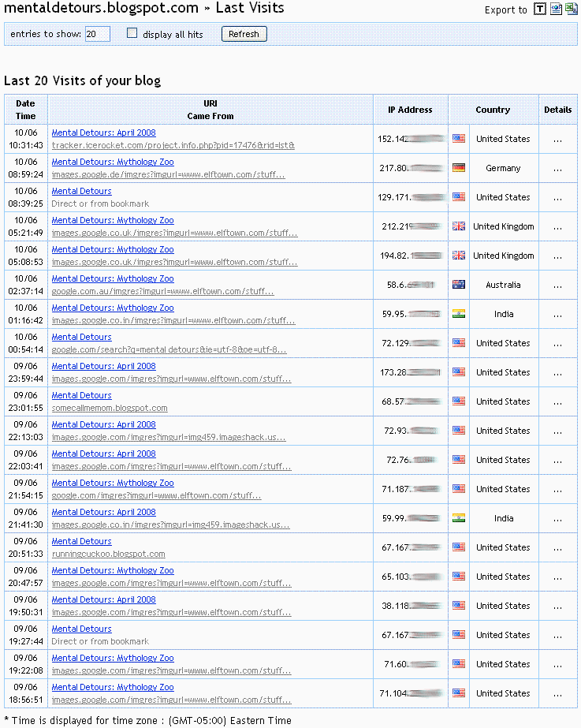Open images.google.co.in referrer at 01:16:42
The image size is (581, 728).
point(173,320)
